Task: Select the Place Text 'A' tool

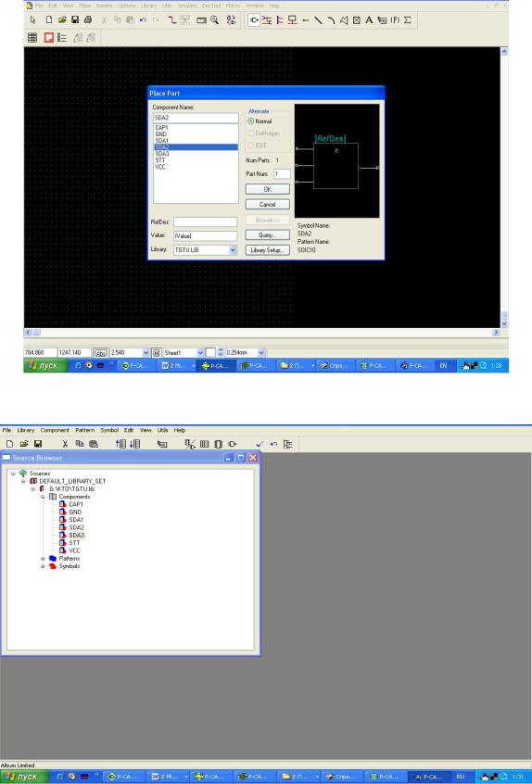Action: [369, 20]
